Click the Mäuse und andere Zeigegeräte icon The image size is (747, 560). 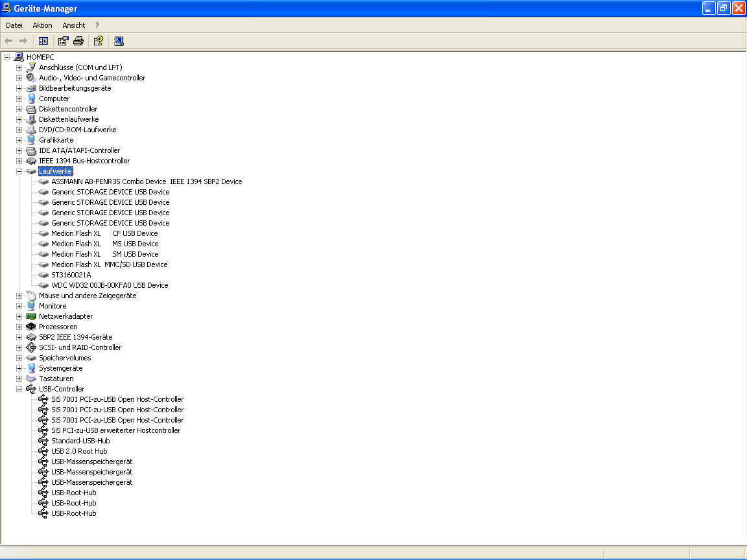pos(31,296)
